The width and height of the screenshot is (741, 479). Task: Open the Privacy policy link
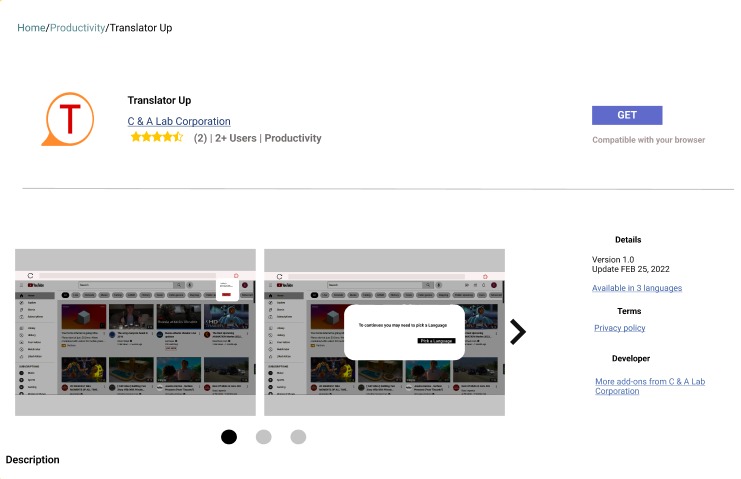click(620, 328)
